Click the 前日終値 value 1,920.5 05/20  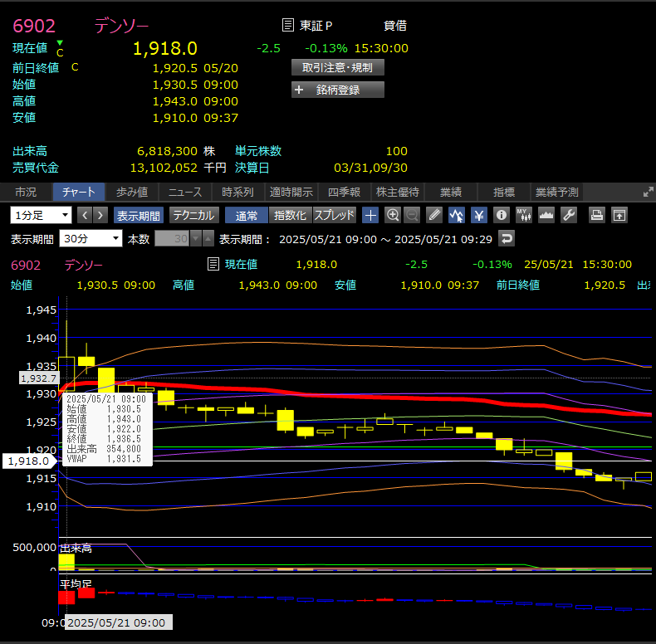(x=195, y=68)
